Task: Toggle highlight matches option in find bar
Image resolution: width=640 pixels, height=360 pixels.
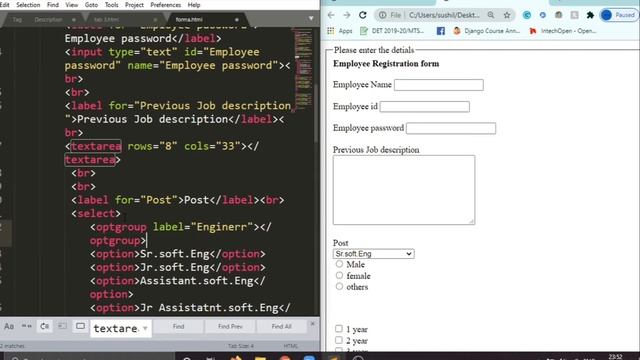Action: click(80, 327)
